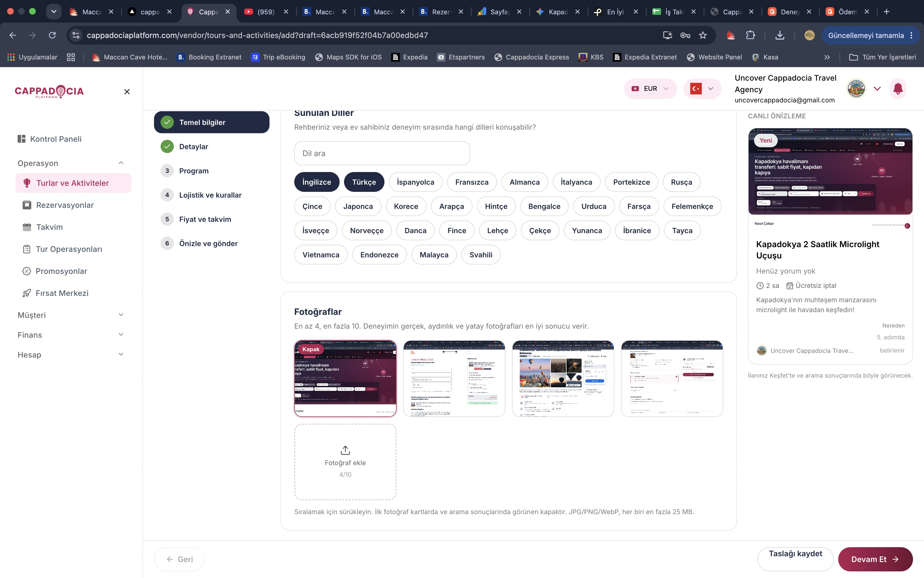Deselect the Türkçe language chip

[364, 182]
